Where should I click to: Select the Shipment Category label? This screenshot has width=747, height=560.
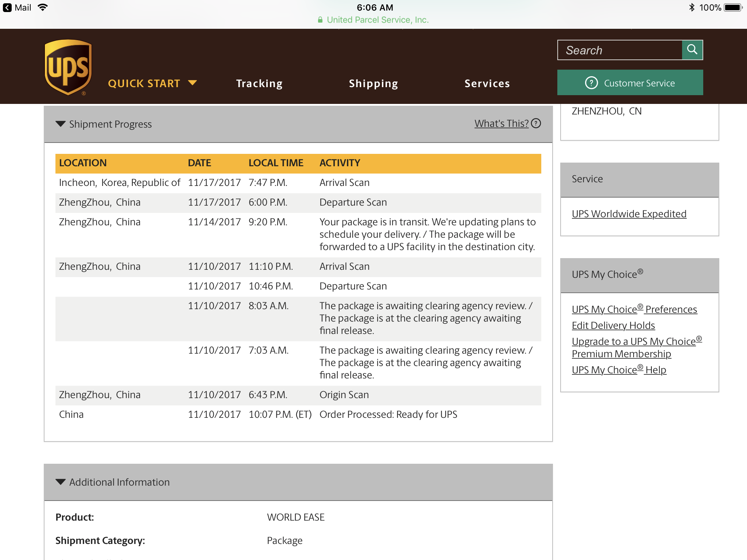100,541
